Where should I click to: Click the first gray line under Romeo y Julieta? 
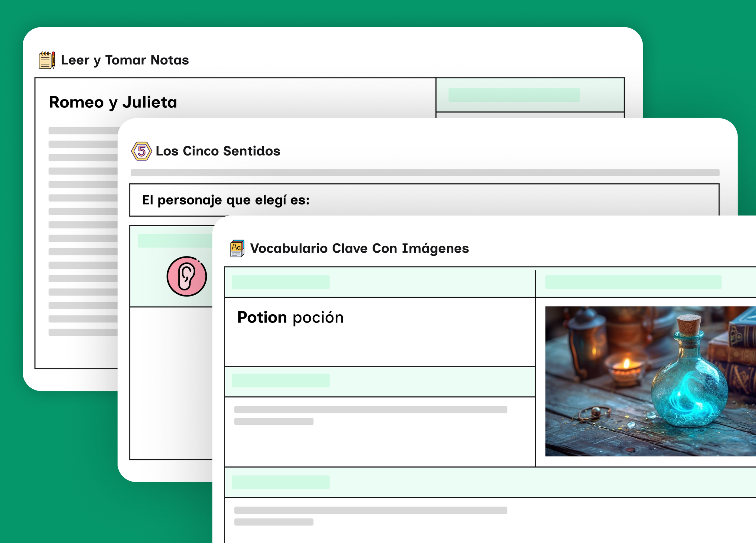click(x=83, y=131)
